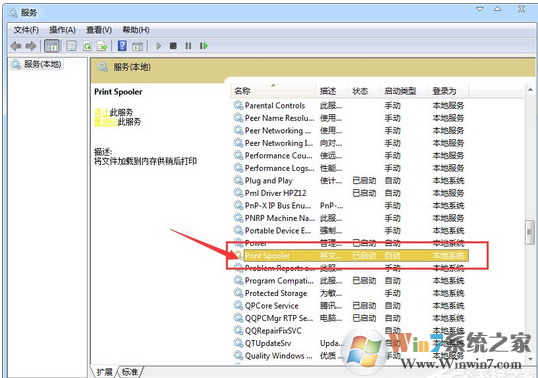Click the green Refresh toolbar icon
This screenshot has width=538, height=378.
coord(87,46)
